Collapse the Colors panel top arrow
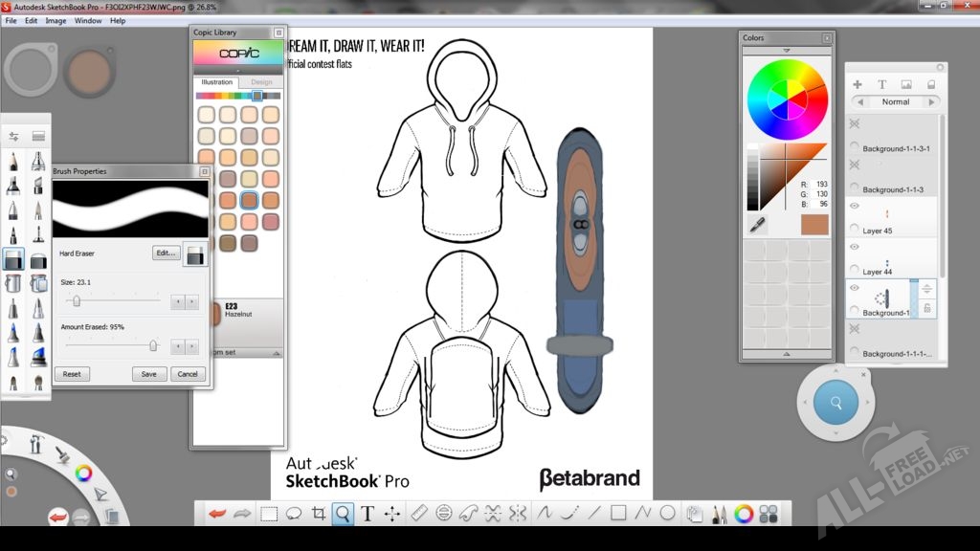Viewport: 980px width, 551px height. pos(787,51)
